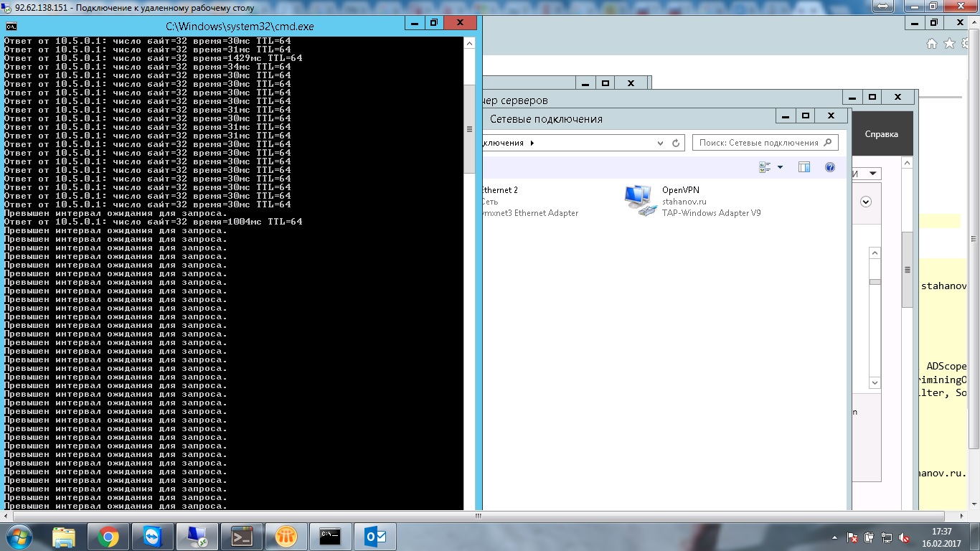Screen dimensions: 980x551
Task: Open File Explorer from the taskbar
Action: (x=64, y=537)
